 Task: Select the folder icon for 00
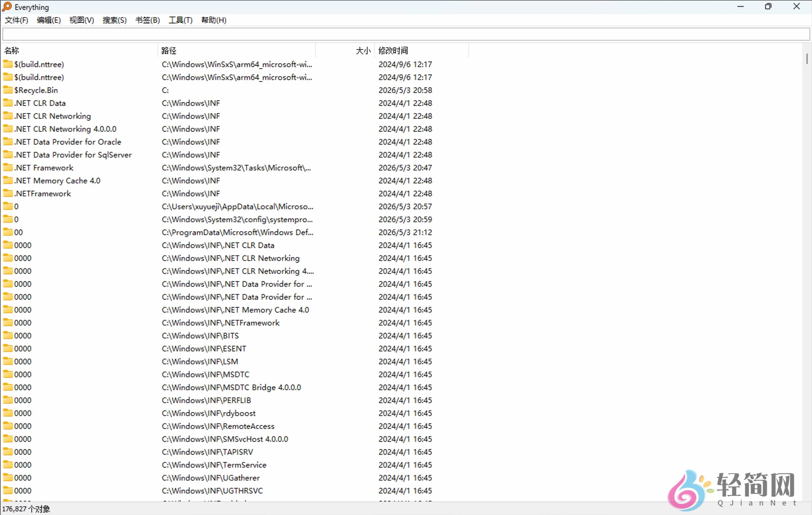8,232
